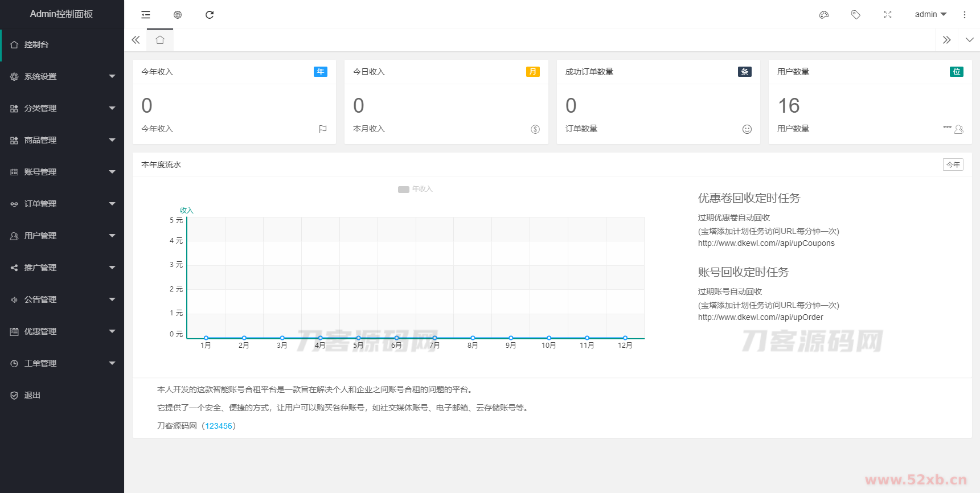
Task: Switch to the home tab
Action: tap(160, 40)
